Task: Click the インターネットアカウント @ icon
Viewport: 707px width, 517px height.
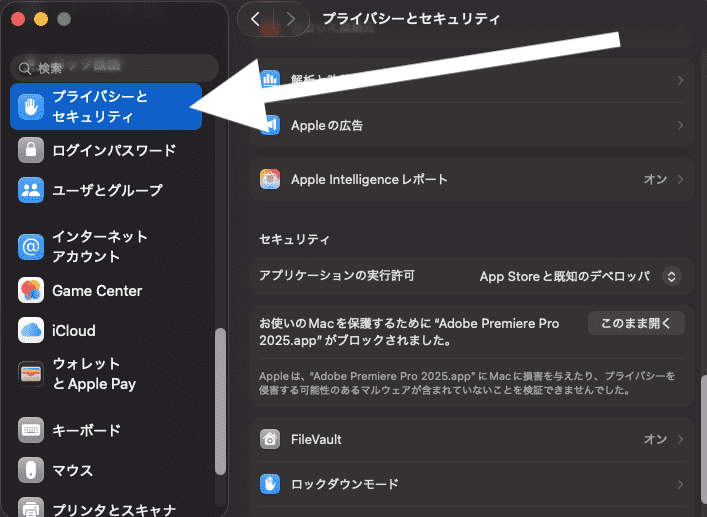Action: (x=31, y=246)
